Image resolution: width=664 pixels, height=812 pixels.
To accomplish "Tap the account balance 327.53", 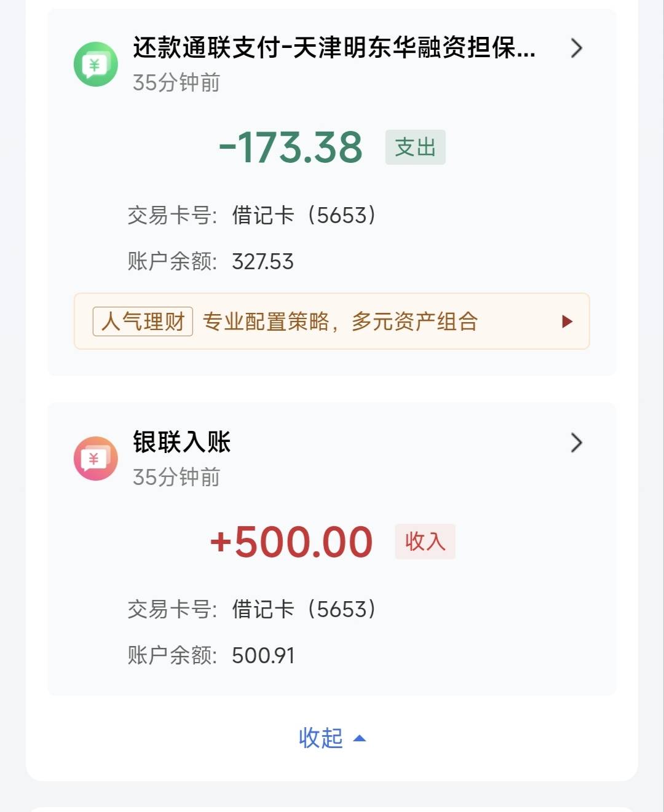I will coord(263,262).
